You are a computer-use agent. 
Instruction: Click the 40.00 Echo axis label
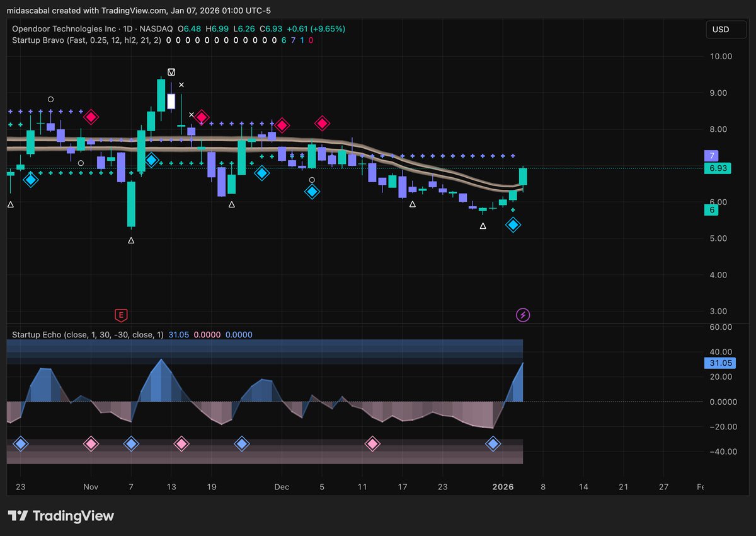pyautogui.click(x=720, y=352)
